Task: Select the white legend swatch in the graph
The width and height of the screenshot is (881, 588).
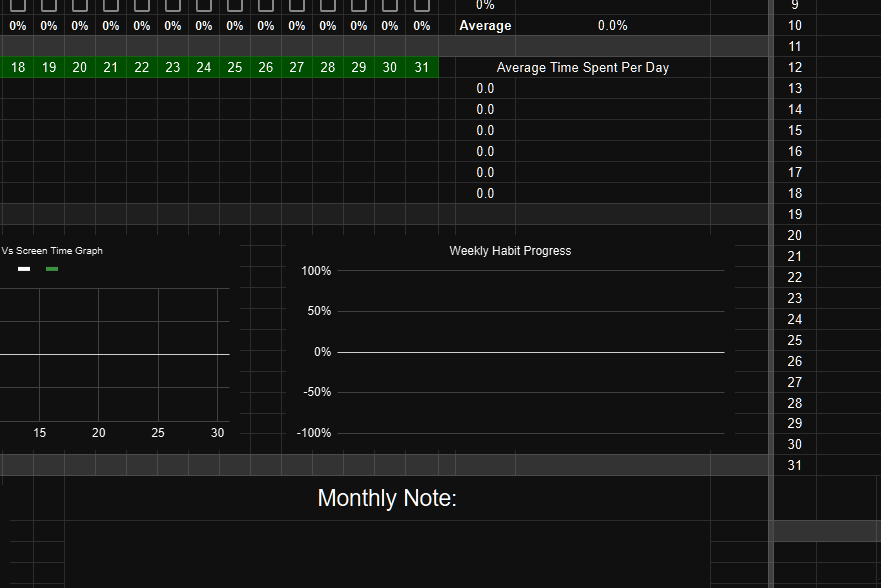Action: [23, 269]
